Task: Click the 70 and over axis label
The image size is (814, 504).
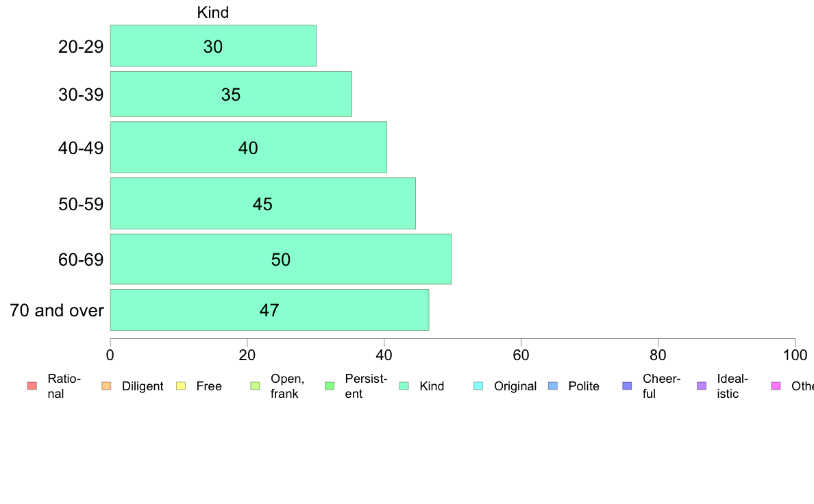Action: [57, 310]
